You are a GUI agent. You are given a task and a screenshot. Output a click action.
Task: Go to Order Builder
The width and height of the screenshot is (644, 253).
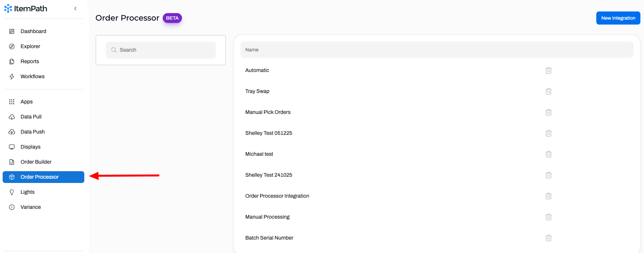coord(43,162)
